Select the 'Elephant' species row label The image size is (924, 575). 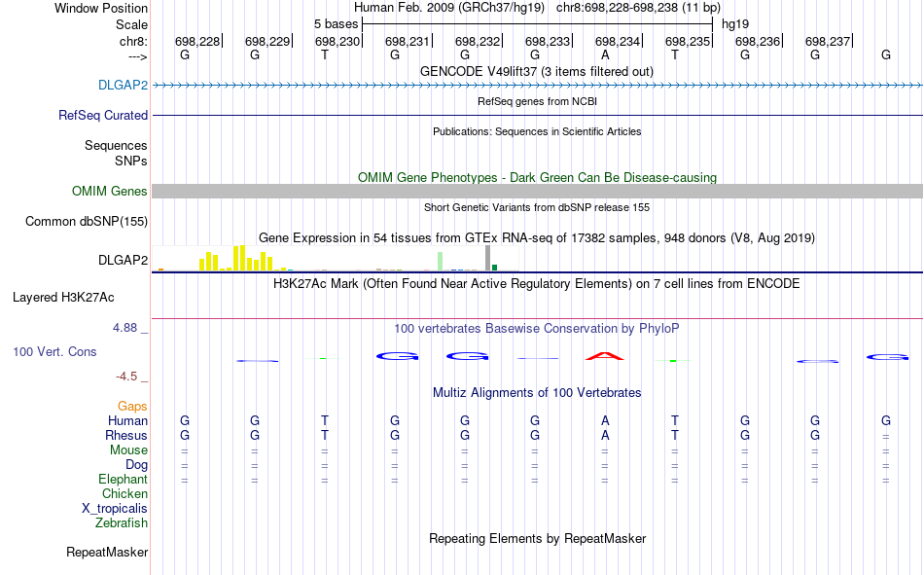[x=123, y=479]
